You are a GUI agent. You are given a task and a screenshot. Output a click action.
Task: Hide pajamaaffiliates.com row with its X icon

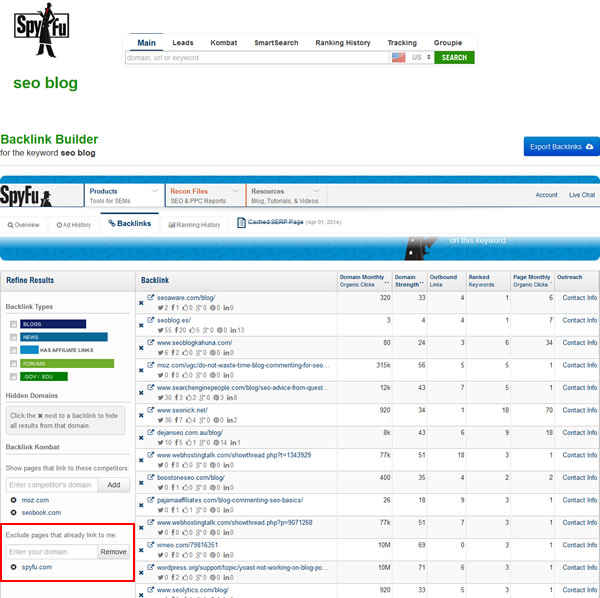coord(141,505)
